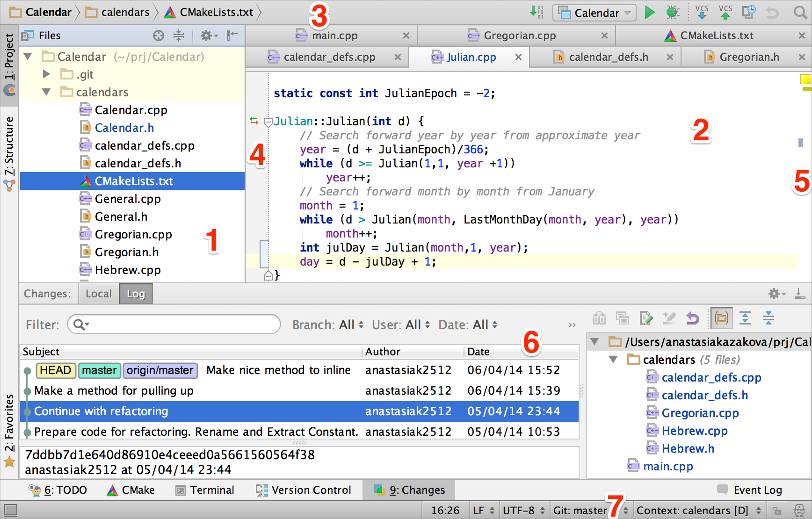The height and width of the screenshot is (519, 812).
Task: Start debugging with the bug icon
Action: [673, 13]
